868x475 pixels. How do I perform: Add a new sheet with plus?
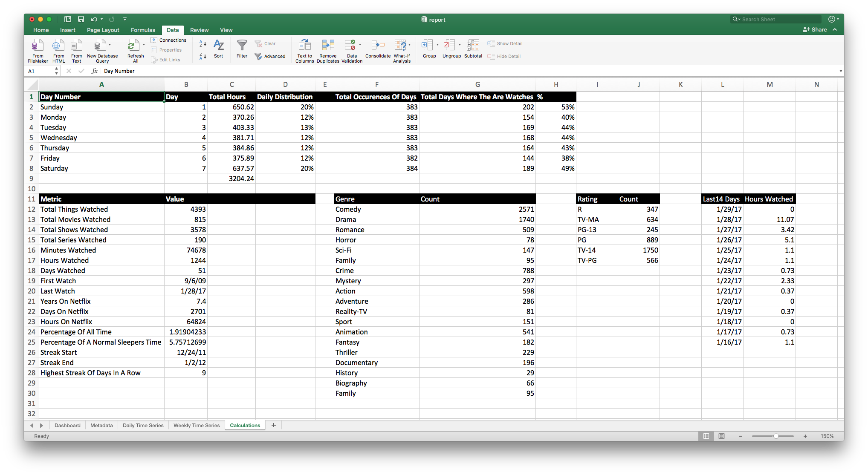tap(274, 425)
